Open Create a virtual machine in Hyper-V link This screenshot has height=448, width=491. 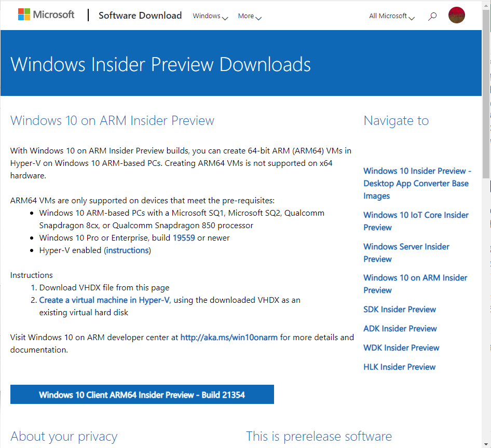(104, 300)
